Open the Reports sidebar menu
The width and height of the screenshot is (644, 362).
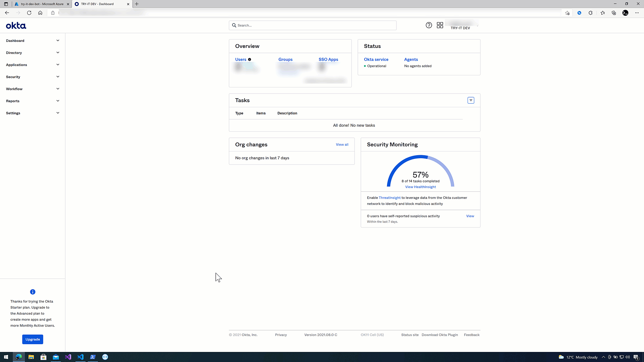(33, 101)
